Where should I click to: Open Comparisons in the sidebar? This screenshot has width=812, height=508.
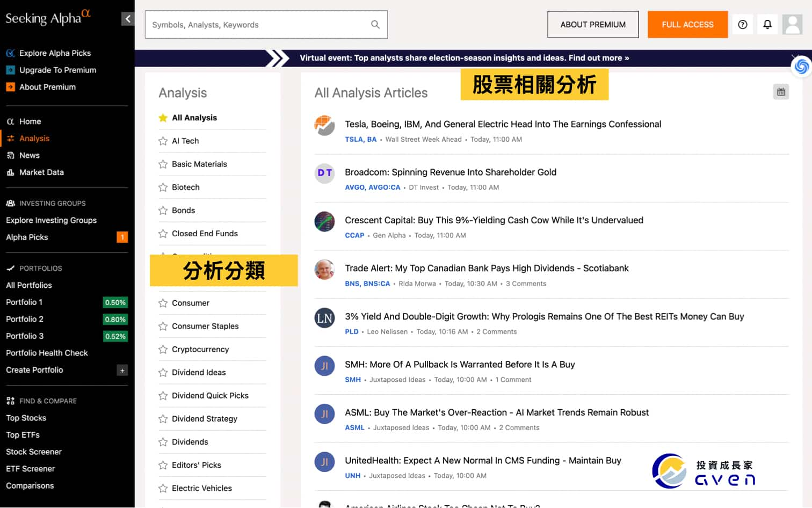[30, 485]
